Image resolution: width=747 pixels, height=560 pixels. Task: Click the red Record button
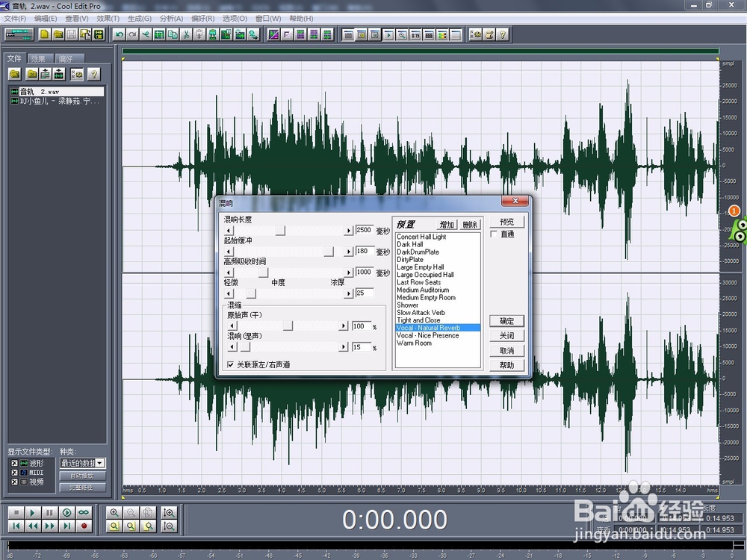coord(84,526)
